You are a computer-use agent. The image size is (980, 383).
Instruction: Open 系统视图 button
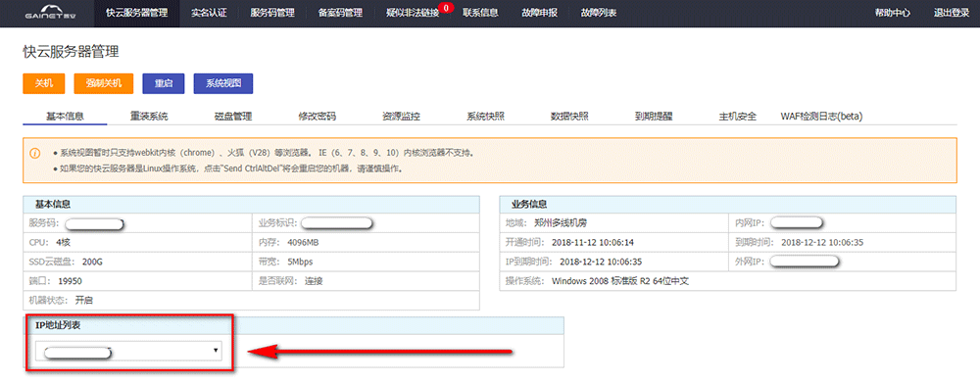tap(223, 83)
